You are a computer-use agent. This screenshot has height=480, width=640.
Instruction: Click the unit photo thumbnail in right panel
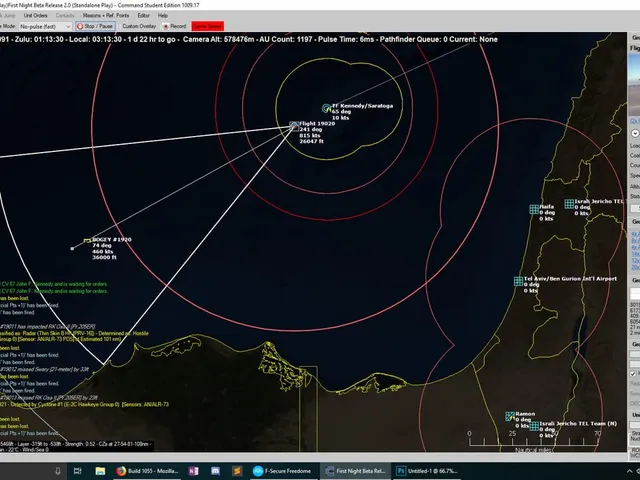tap(634, 85)
